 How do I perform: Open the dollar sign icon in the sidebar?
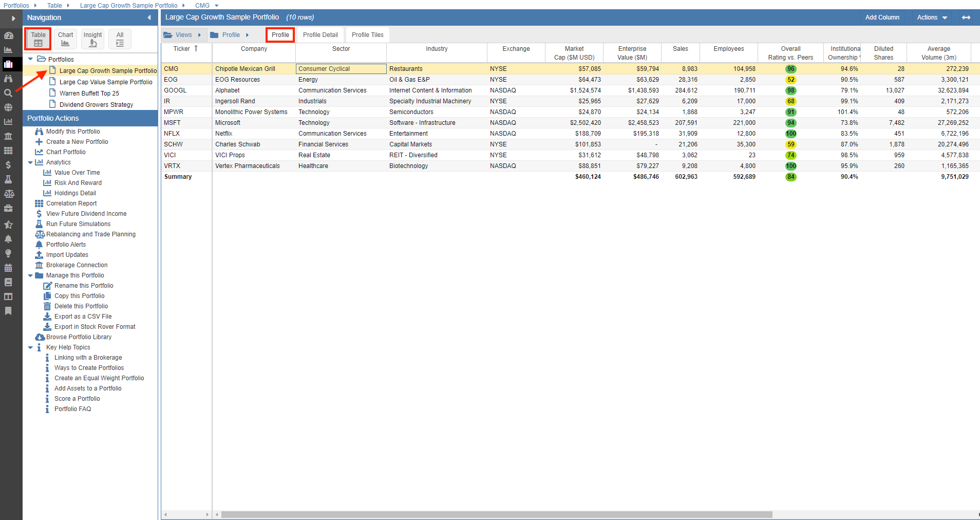[x=8, y=165]
